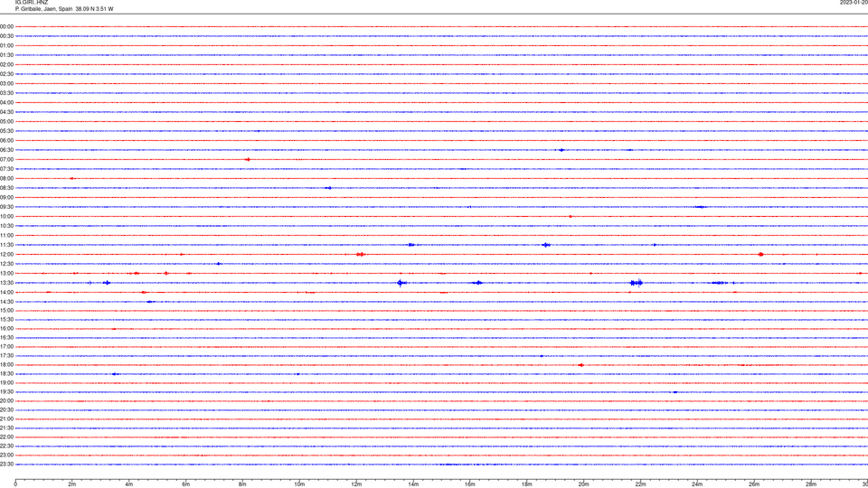The height and width of the screenshot is (488, 868).
Task: Click the '23:00' trace time label
Action: [x=6, y=455]
